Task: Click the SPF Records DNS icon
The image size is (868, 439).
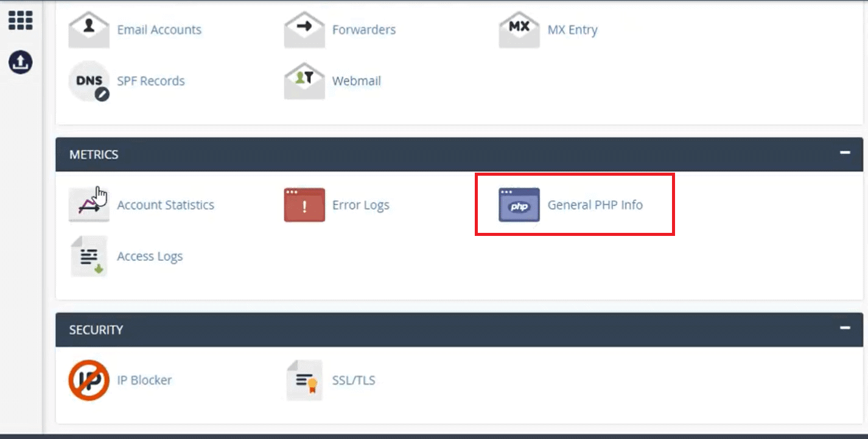Action: coord(89,81)
